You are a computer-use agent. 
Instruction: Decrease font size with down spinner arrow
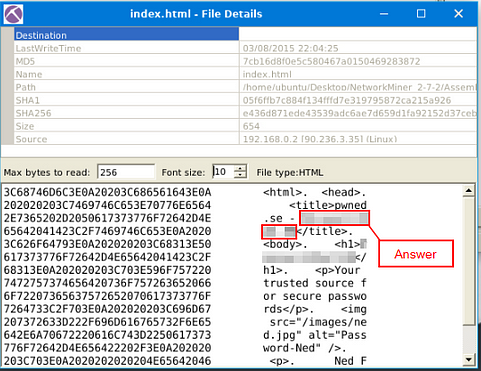pos(240,175)
